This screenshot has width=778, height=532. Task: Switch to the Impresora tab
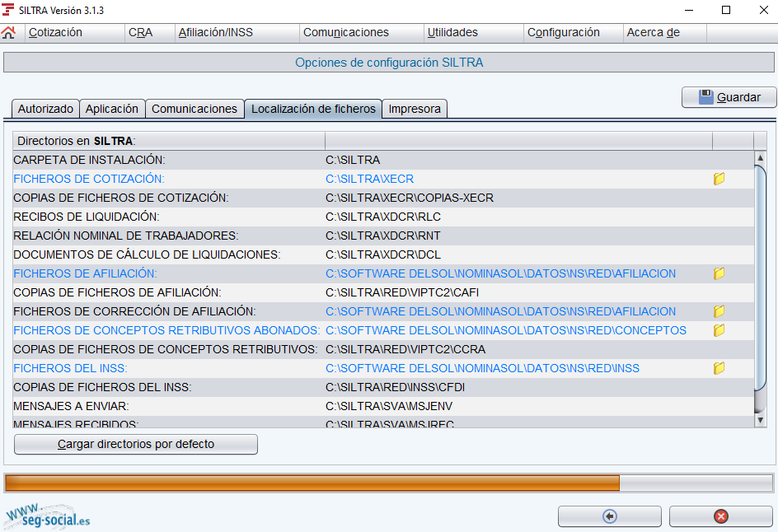click(x=414, y=108)
